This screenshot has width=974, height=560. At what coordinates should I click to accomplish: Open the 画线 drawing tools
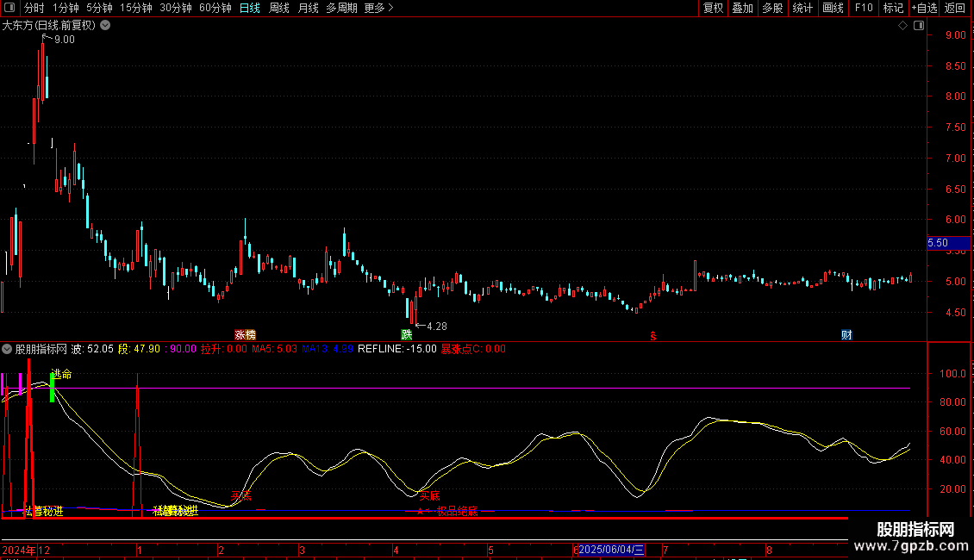coord(833,8)
